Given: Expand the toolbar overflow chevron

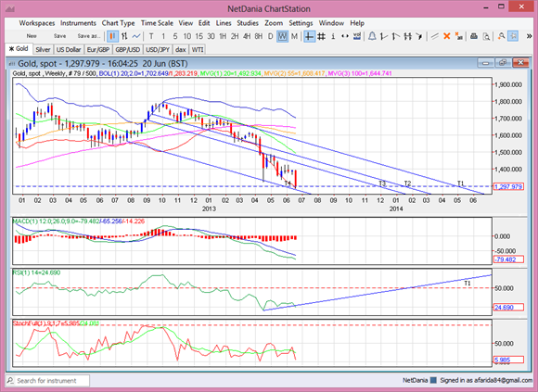Looking at the screenshot, I should coord(529,36).
